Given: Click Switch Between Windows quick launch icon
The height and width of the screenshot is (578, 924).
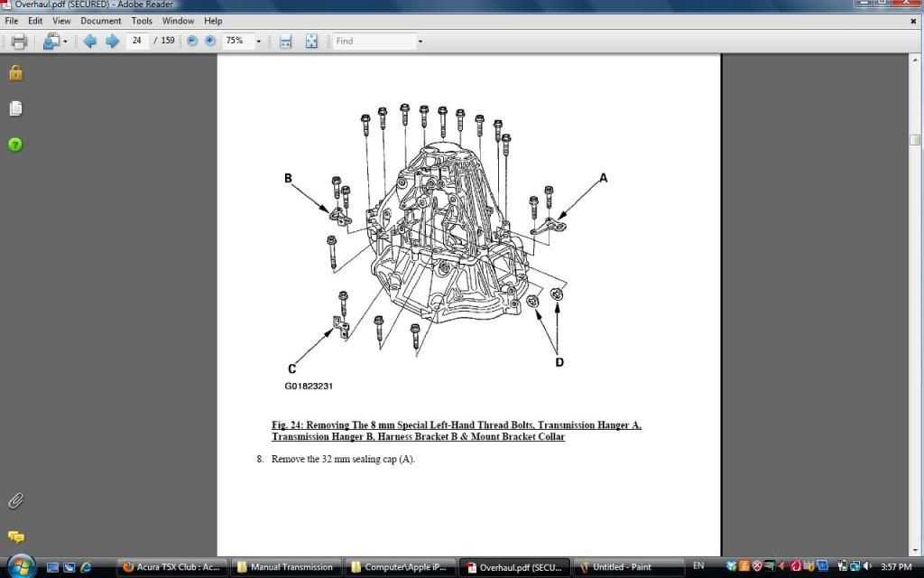Looking at the screenshot, I should (x=69, y=567).
